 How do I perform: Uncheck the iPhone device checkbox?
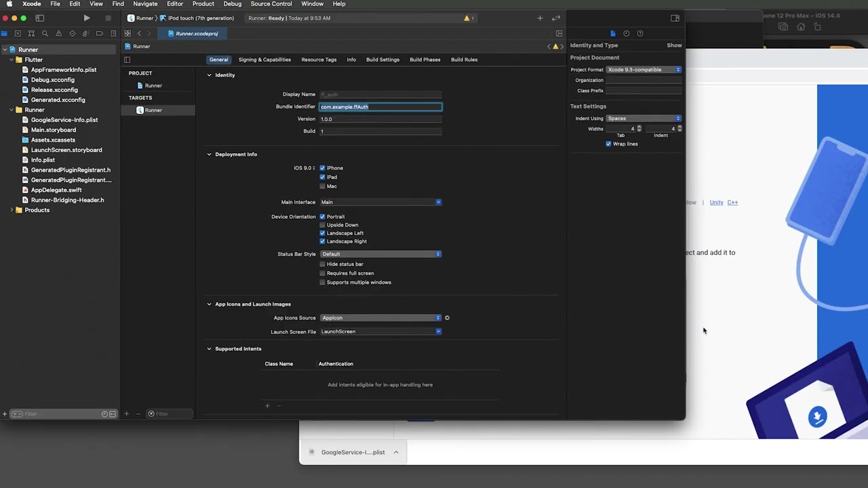(322, 168)
